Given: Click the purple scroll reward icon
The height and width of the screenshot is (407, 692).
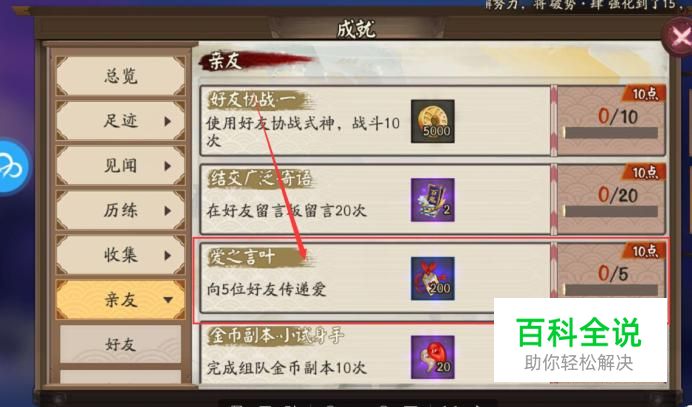Looking at the screenshot, I should [x=432, y=200].
